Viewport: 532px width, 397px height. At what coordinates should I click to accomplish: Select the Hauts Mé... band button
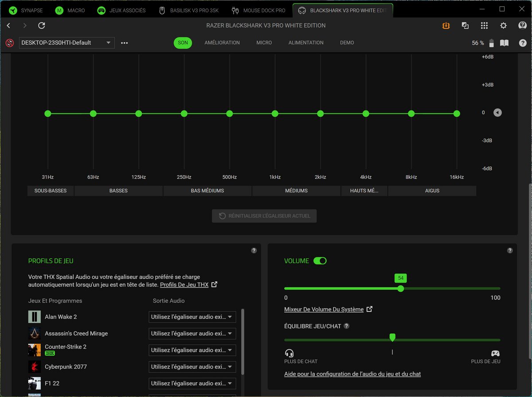pos(364,191)
